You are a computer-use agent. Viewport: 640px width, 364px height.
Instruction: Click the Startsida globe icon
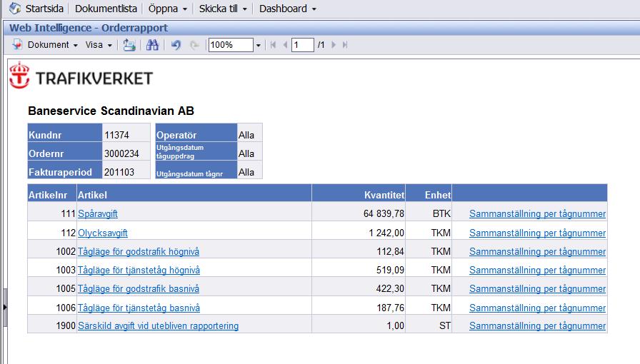coord(15,8)
